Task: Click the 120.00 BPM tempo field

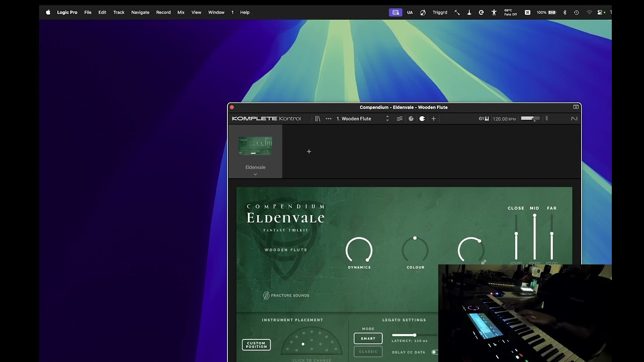Action: coord(504,119)
